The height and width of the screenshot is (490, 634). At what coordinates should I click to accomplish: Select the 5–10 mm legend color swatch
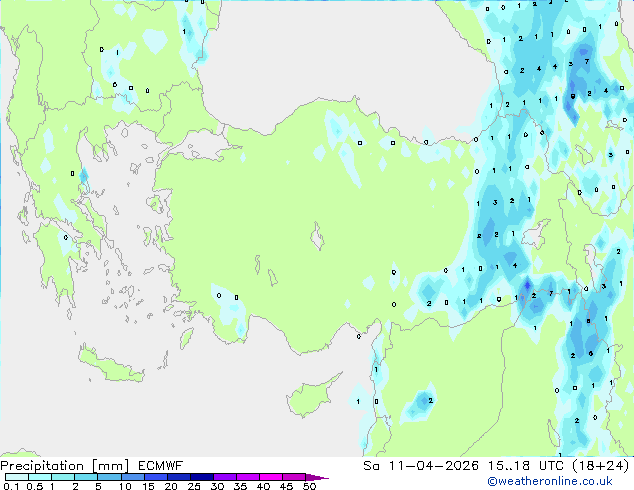[x=109, y=477]
